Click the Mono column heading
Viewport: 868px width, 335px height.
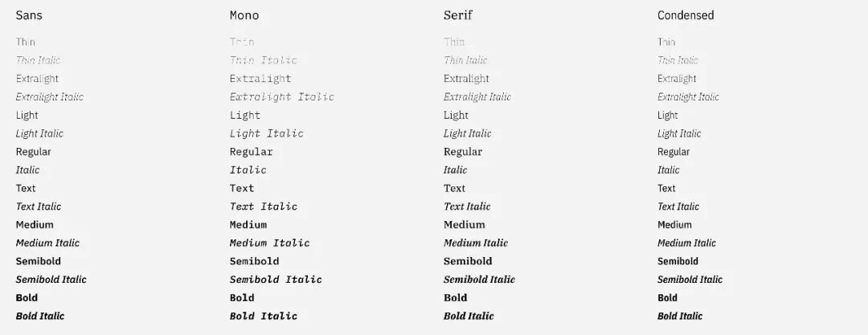[244, 15]
